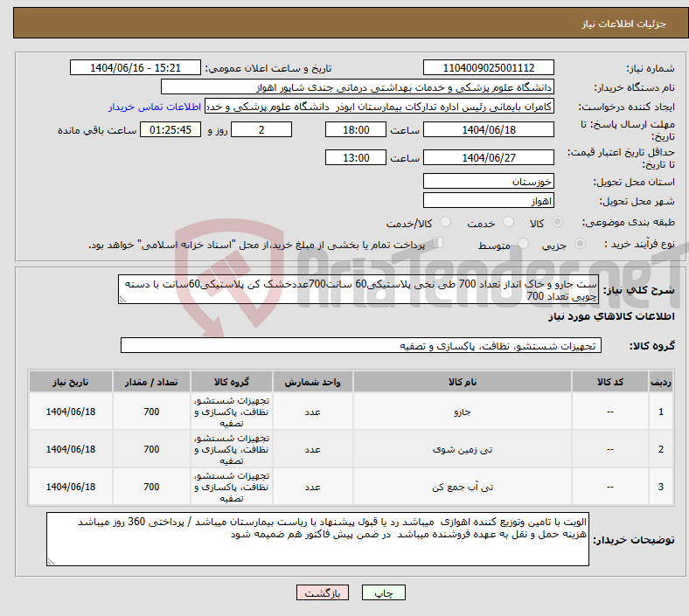Viewport: 689px width, 616px height.
Task: Click the گروه کالا field
Action: [x=360, y=346]
